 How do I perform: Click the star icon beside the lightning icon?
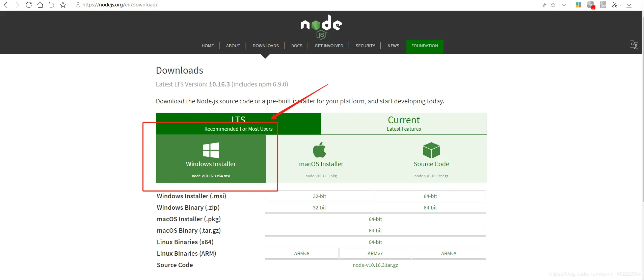click(553, 5)
